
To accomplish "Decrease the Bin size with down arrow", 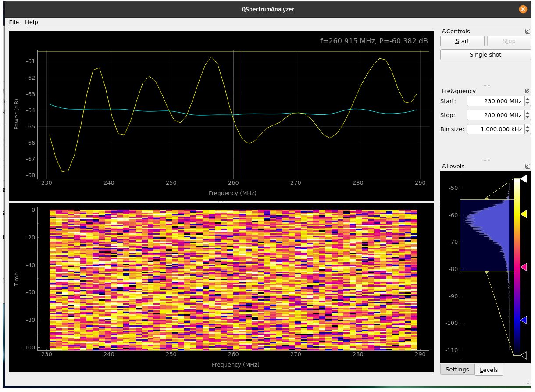I will (x=528, y=132).
